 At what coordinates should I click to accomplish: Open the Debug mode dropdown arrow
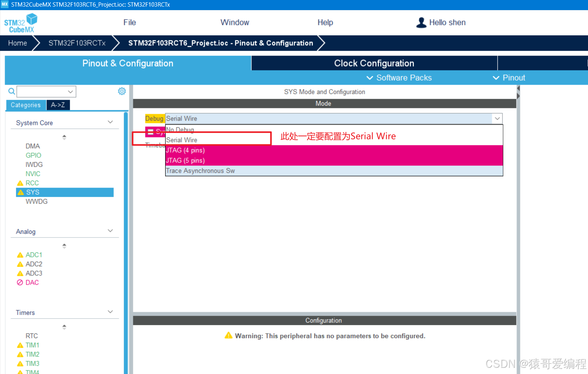497,118
